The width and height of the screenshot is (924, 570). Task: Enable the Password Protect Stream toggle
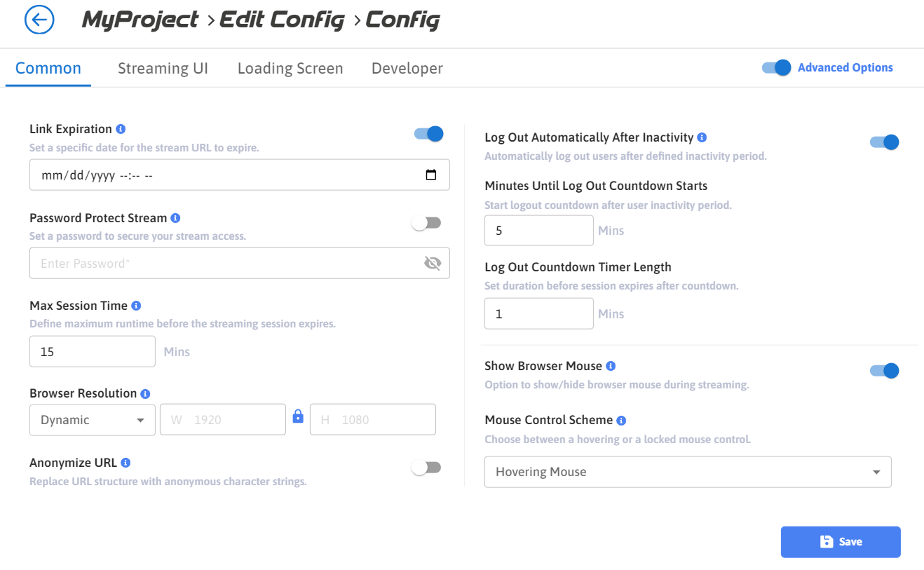click(x=426, y=223)
